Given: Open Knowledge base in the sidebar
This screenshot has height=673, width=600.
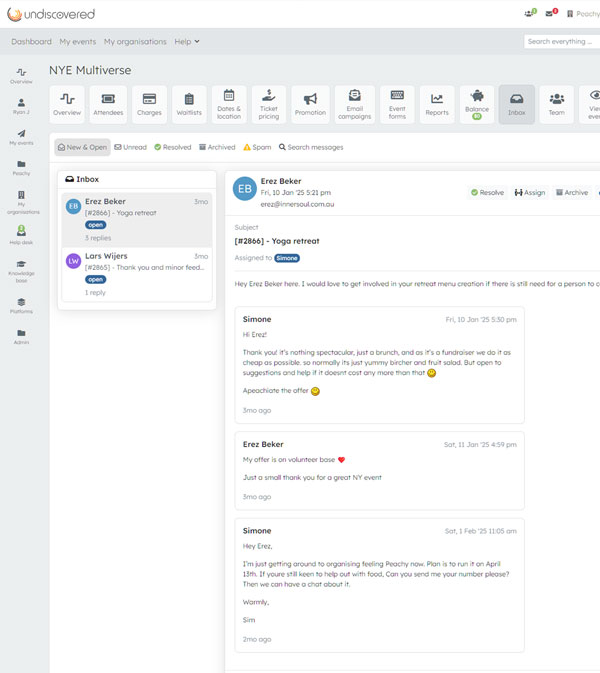Looking at the screenshot, I should 21,271.
